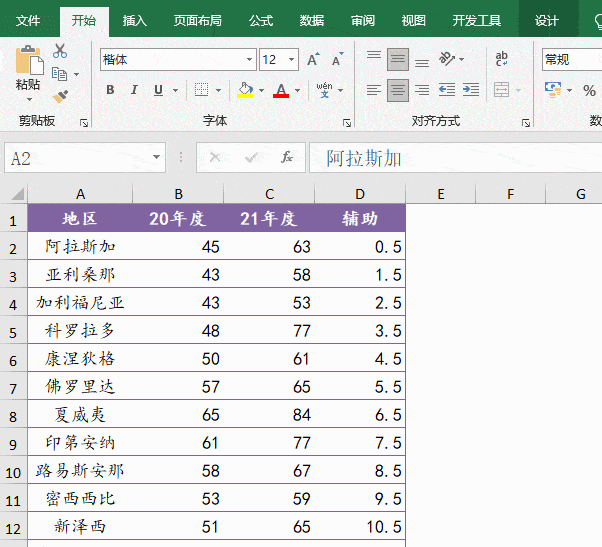
Task: Toggle Bold formatting
Action: (110, 90)
